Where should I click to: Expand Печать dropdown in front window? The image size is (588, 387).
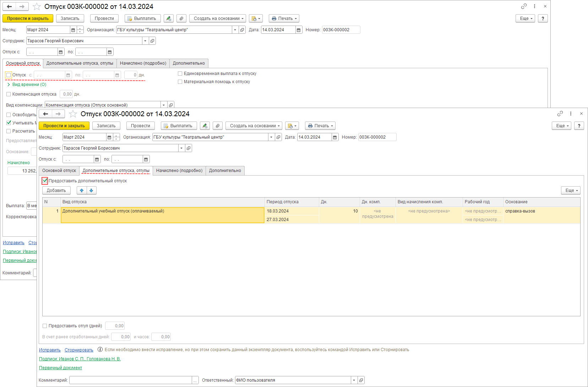coord(320,126)
